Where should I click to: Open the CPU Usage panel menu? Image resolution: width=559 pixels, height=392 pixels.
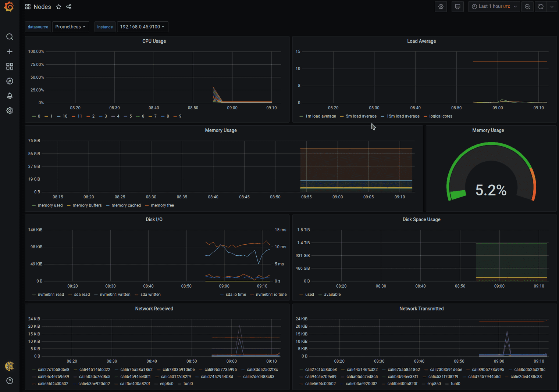coord(154,41)
